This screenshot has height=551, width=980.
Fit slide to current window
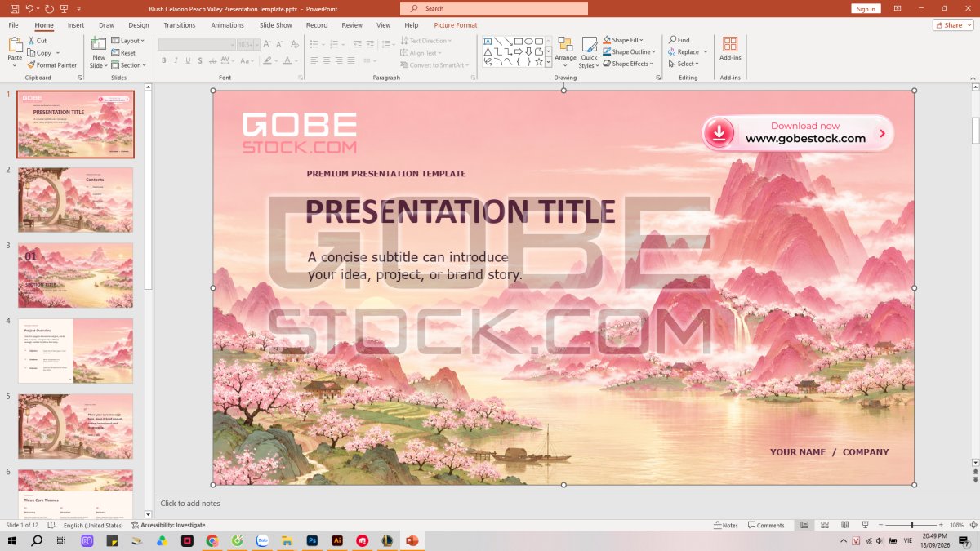coord(973,525)
